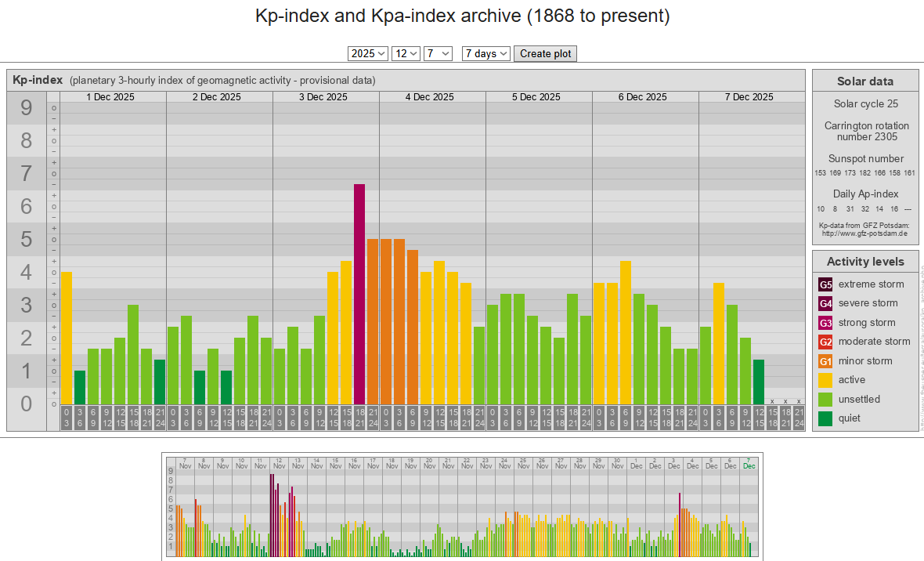Select the dark green 'quiet' legend swatch
924x561 pixels.
coord(825,418)
